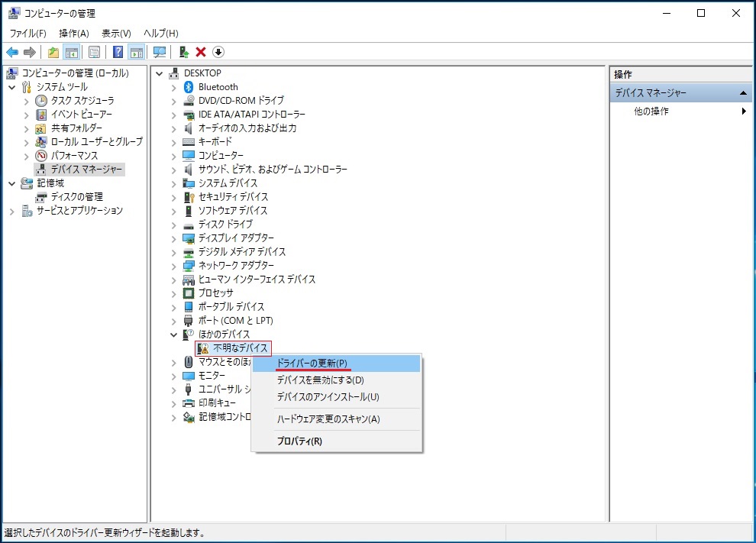
Task: Click the ネットワーク アダプター icon
Action: click(189, 266)
